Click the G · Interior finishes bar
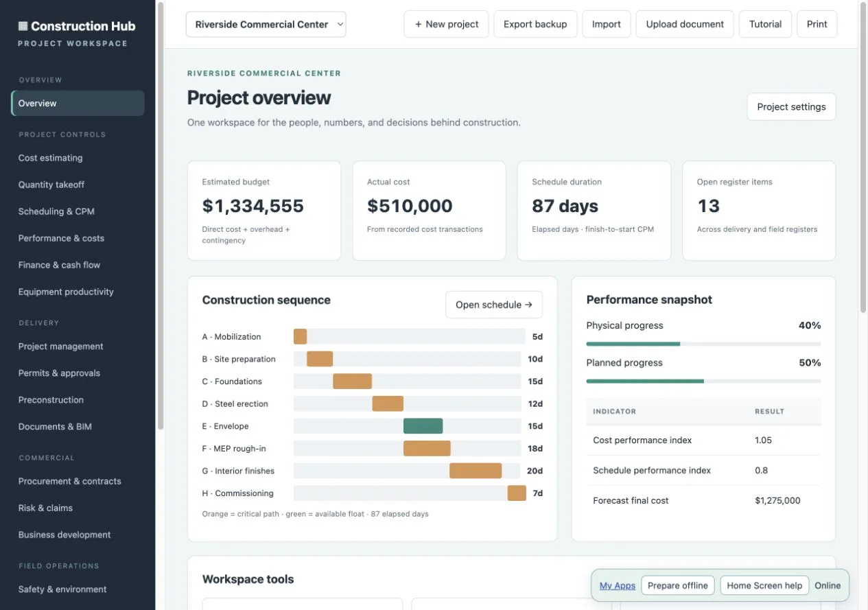The width and height of the screenshot is (868, 610). [476, 471]
